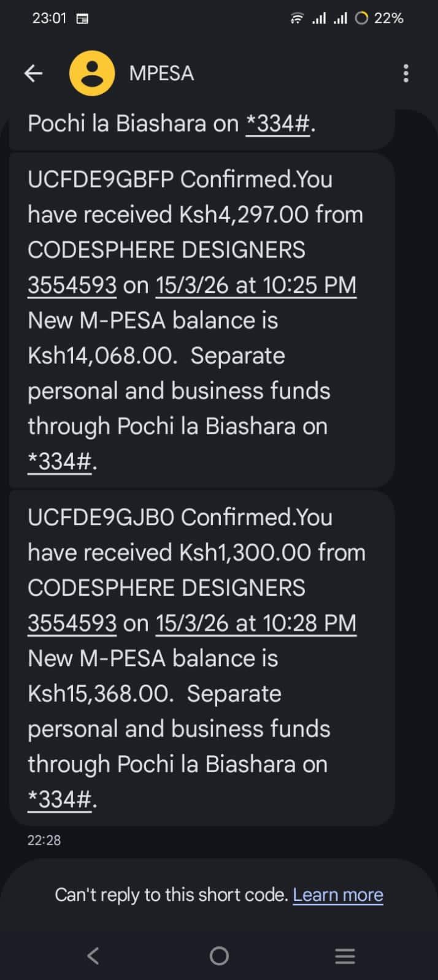This screenshot has height=980, width=438.
Task: Tap the *334# code in top message
Action: pyautogui.click(x=278, y=124)
